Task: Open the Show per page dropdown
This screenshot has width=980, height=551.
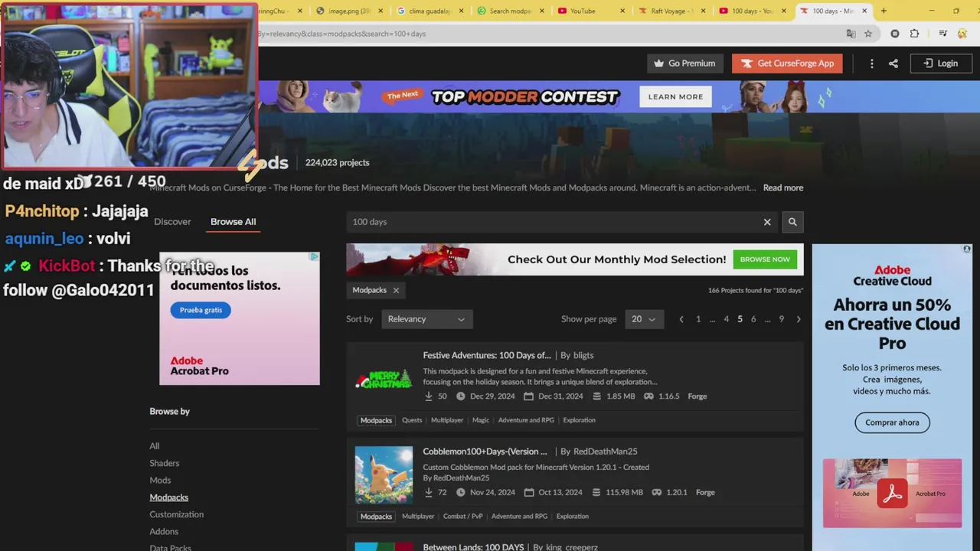Action: [645, 319]
